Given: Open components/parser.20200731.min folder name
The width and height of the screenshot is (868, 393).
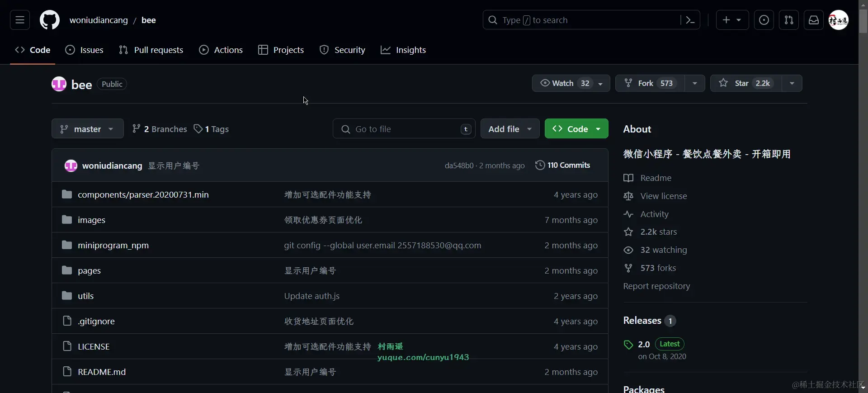Looking at the screenshot, I should click(143, 194).
